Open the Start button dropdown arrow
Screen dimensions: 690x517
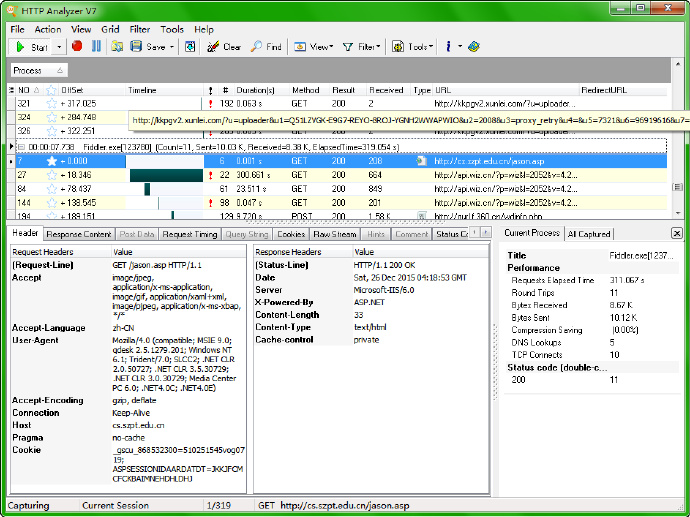tap(59, 47)
